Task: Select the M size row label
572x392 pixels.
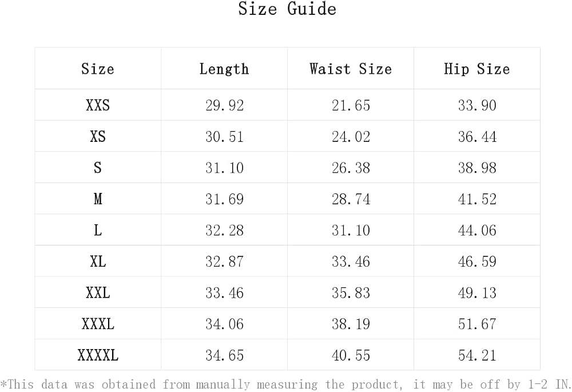Action: pos(98,199)
